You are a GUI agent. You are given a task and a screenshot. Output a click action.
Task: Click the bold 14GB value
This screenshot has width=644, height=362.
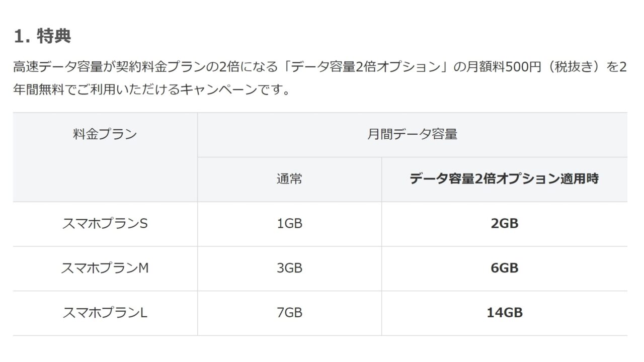(504, 313)
